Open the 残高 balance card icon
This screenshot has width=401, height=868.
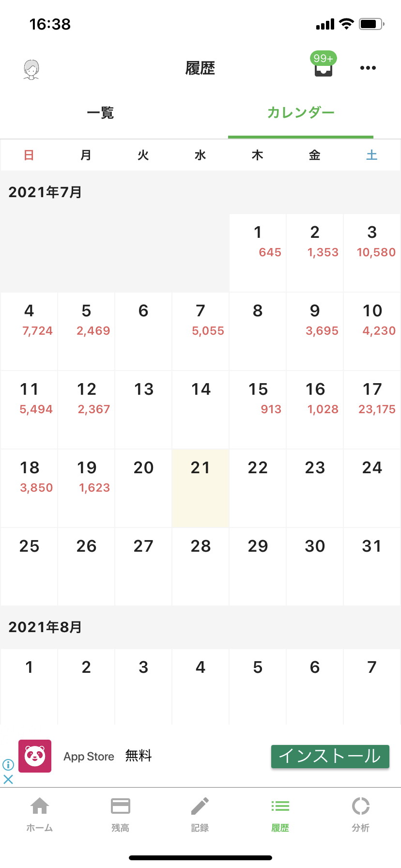(x=120, y=806)
